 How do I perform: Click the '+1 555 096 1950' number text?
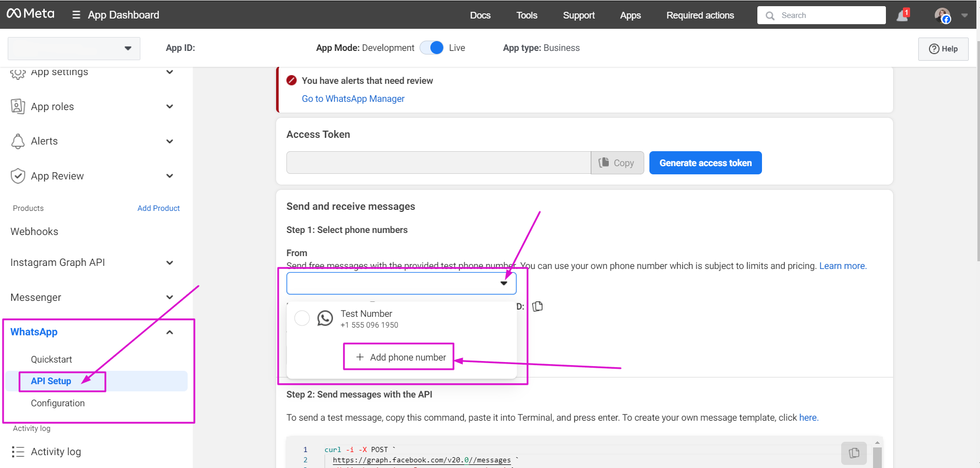coord(369,325)
